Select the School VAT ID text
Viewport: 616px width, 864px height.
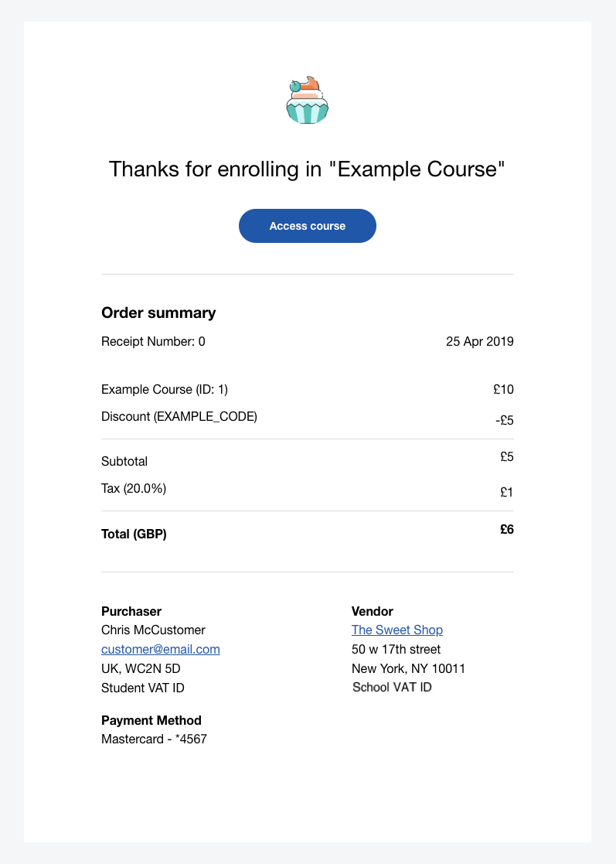click(392, 687)
